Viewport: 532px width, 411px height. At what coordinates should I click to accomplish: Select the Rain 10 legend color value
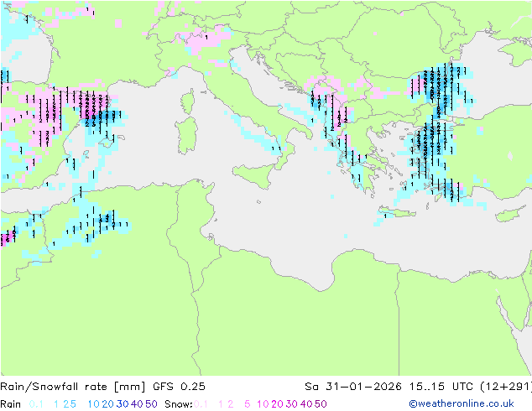pyautogui.click(x=94, y=404)
